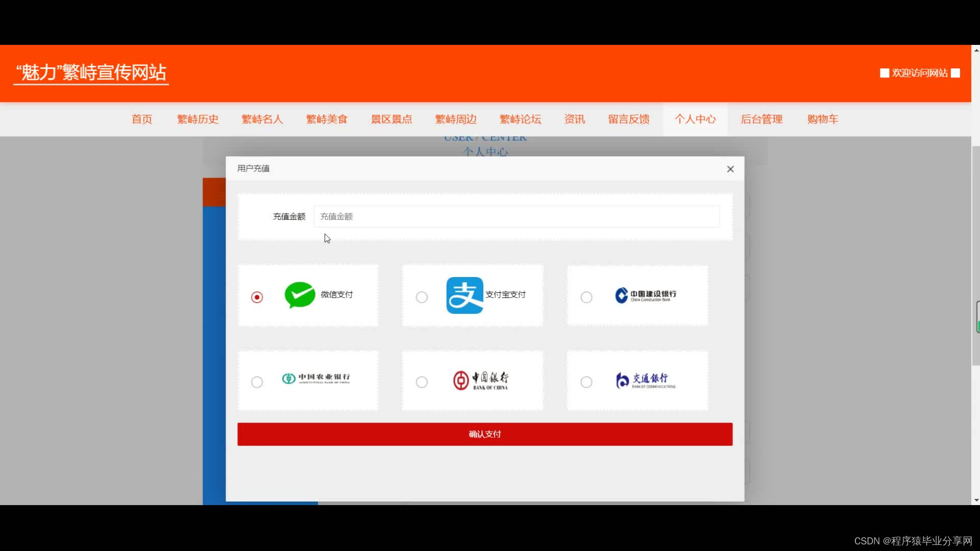Go to 繁峙周边 page
This screenshot has height=551, width=980.
point(456,119)
